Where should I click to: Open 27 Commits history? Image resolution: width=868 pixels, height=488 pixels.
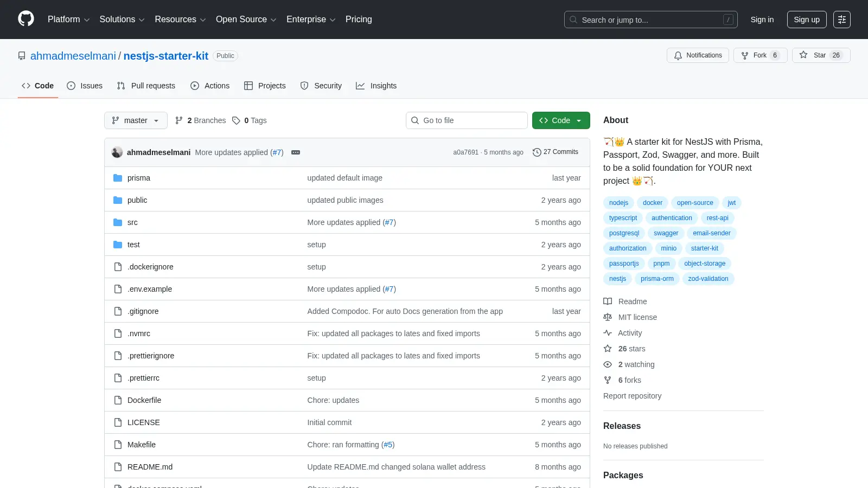pos(556,152)
